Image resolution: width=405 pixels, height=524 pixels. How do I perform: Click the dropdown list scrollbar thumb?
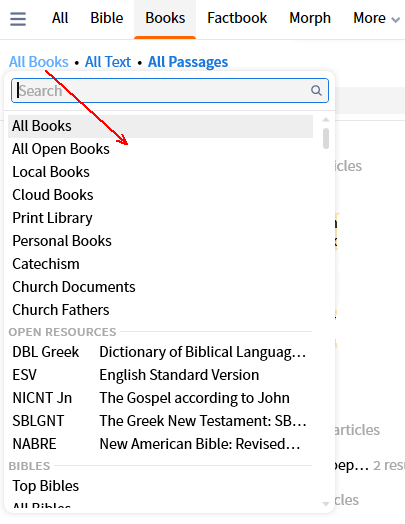326,138
